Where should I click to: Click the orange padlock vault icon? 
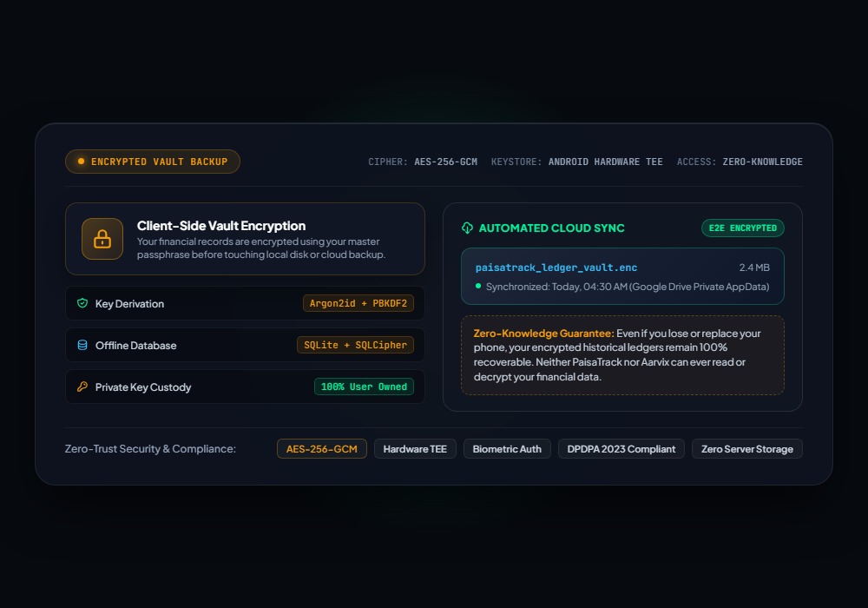[x=102, y=239]
